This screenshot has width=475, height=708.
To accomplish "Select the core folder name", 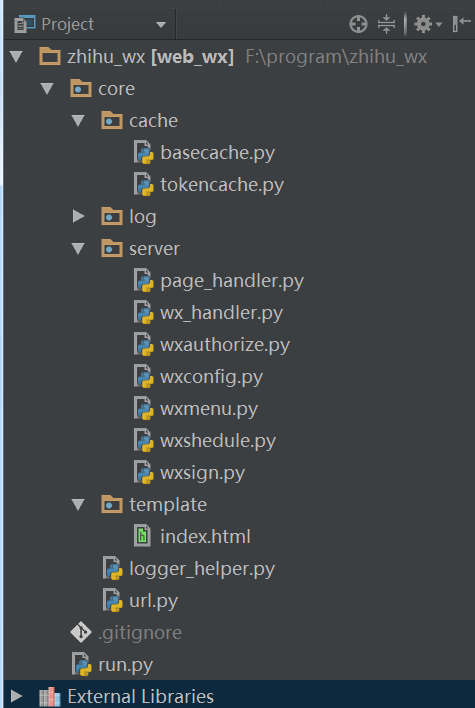I will pos(116,89).
